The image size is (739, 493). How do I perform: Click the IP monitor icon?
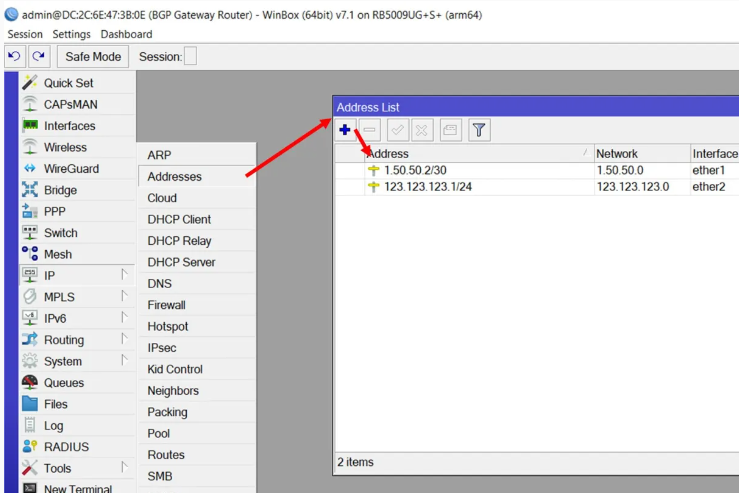[x=30, y=275]
